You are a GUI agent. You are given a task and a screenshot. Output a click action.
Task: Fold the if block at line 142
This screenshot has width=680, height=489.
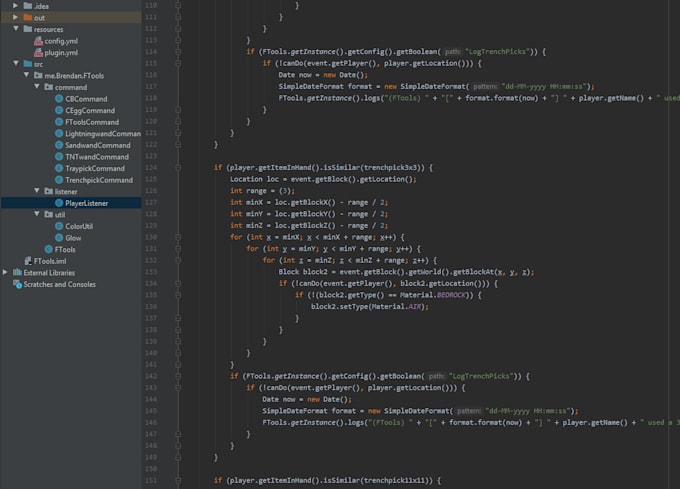pos(178,376)
